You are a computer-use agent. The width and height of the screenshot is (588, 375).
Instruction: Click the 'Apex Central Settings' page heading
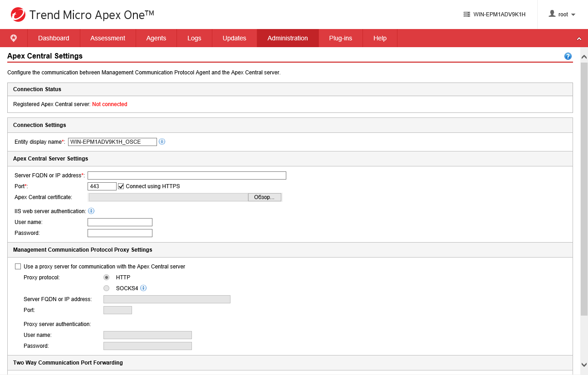[45, 56]
